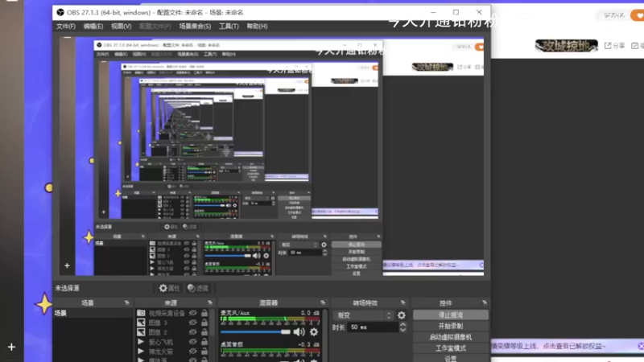Pop out the 来源 dock panel icon
This screenshot has width=644, height=362.
click(210, 302)
